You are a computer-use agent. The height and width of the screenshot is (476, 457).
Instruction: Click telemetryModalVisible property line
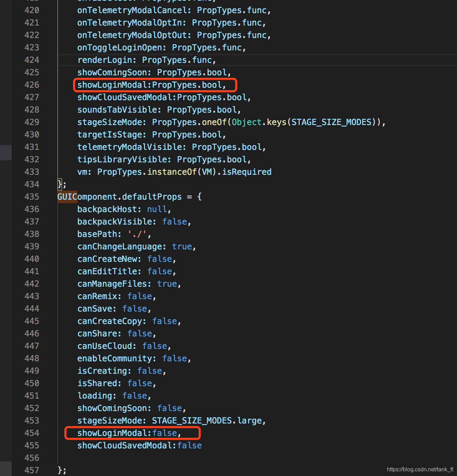coord(172,147)
